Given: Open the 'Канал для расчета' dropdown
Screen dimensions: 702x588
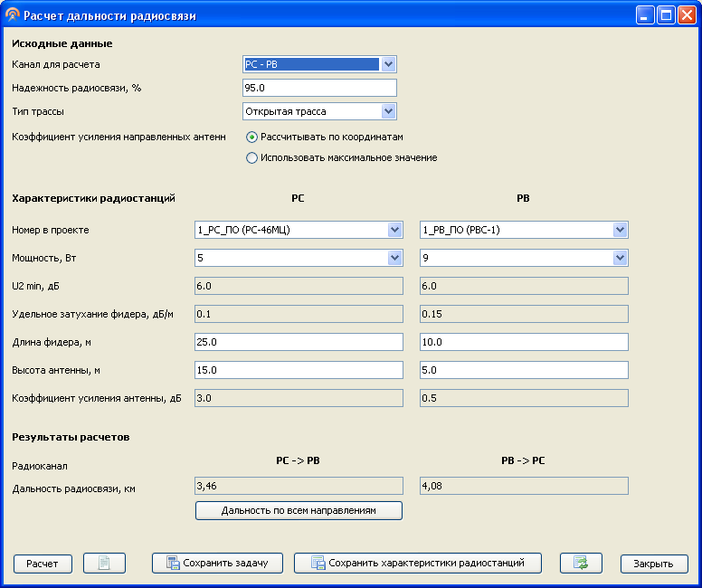Looking at the screenshot, I should 388,64.
